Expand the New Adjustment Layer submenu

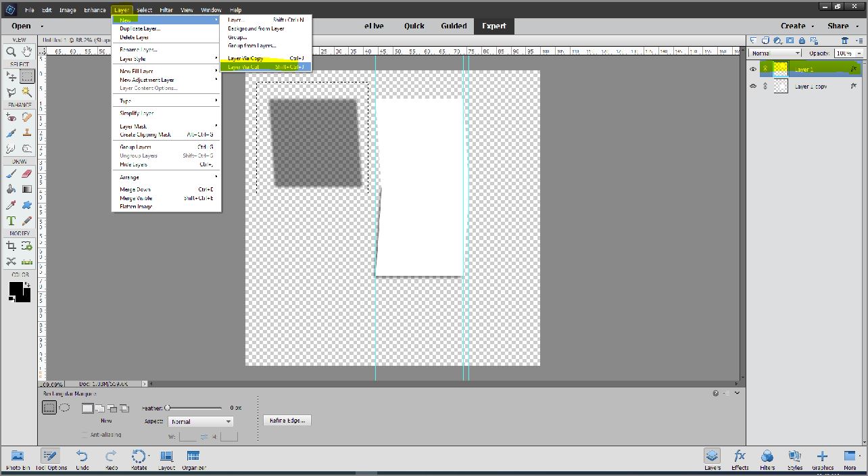coord(166,80)
